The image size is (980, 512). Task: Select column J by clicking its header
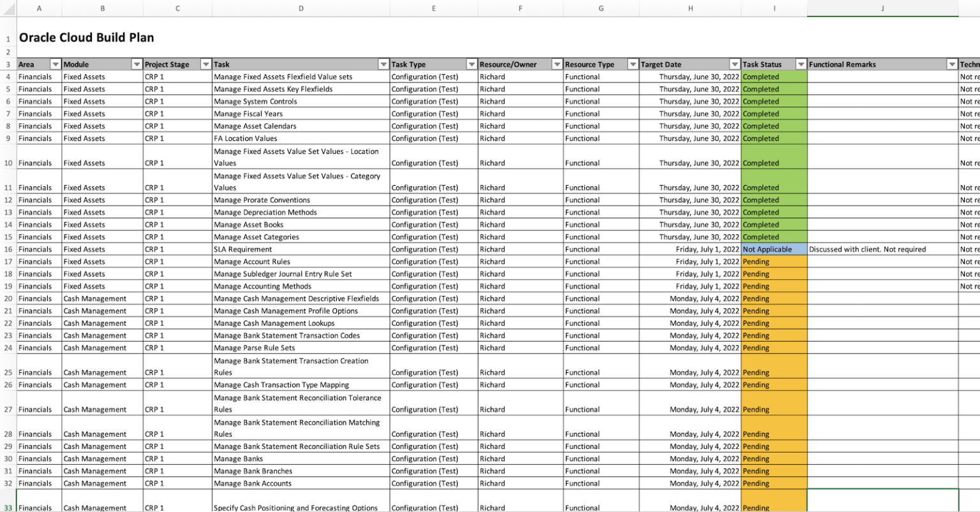point(882,8)
